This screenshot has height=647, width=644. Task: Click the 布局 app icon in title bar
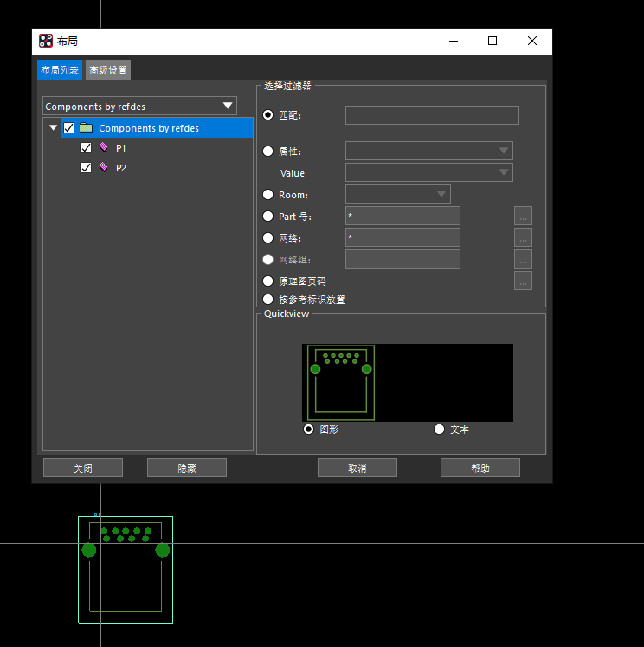pyautogui.click(x=46, y=41)
